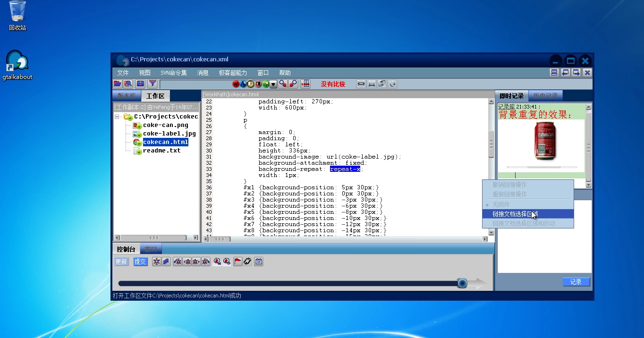Click the gray compare-pages toolbar icon
The image size is (644, 338).
(x=382, y=84)
